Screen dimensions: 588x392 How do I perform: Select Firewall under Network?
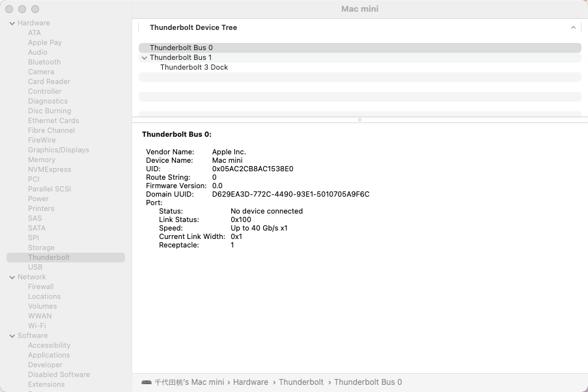coord(40,287)
